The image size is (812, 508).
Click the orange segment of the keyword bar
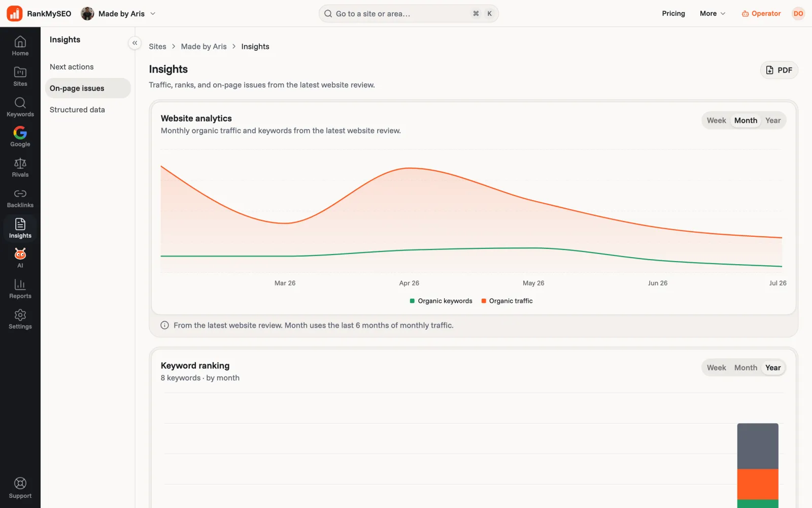(x=758, y=484)
